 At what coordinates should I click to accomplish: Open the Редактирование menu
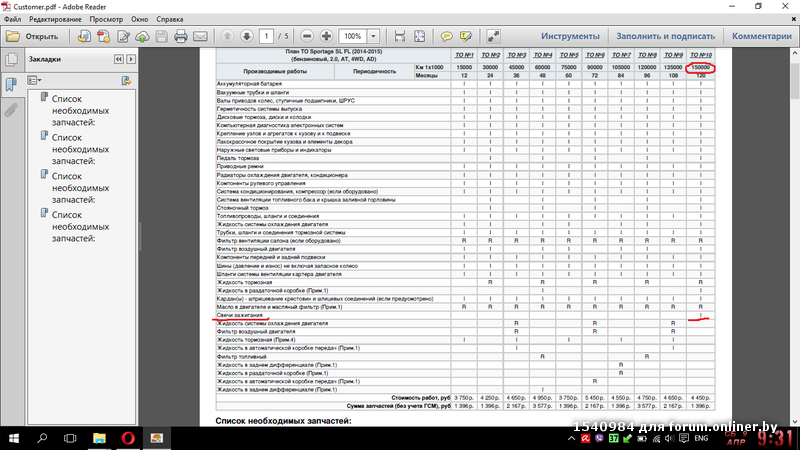pos(55,19)
